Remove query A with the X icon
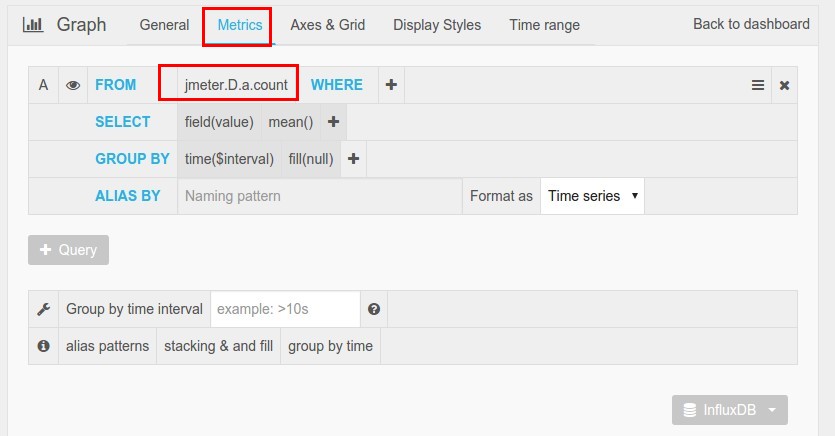Screen dimensions: 835x436 (784, 85)
